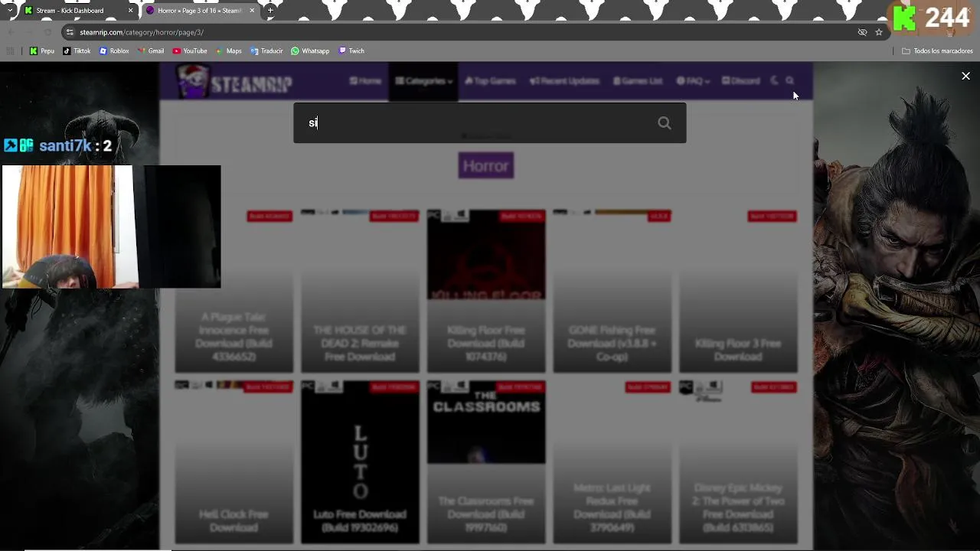Go back using the browser back arrow
Screen dimensions: 980x551
point(11,32)
